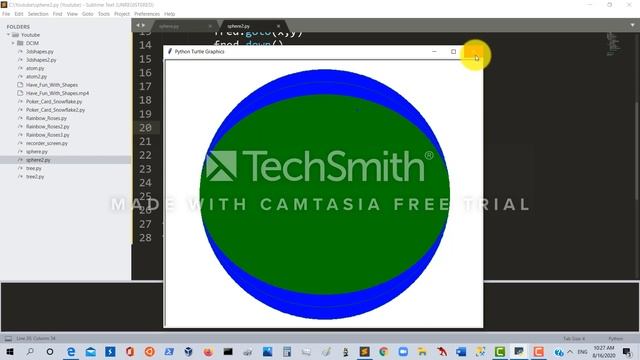Click line number 20 in gutter
The width and height of the screenshot is (640, 360).
[x=145, y=128]
